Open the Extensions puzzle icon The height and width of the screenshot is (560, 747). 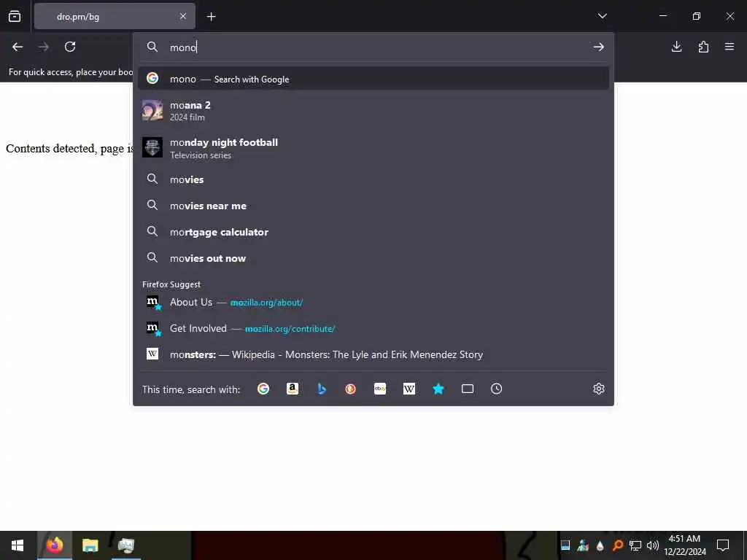(703, 47)
